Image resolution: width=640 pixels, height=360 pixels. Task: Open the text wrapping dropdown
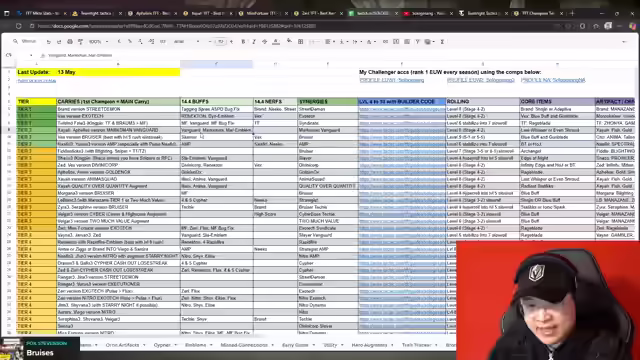pyautogui.click(x=357, y=42)
